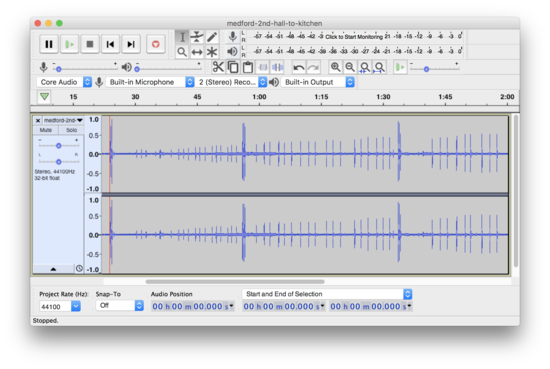Mute the medford-2nd track
The width and height of the screenshot is (550, 369).
click(46, 130)
